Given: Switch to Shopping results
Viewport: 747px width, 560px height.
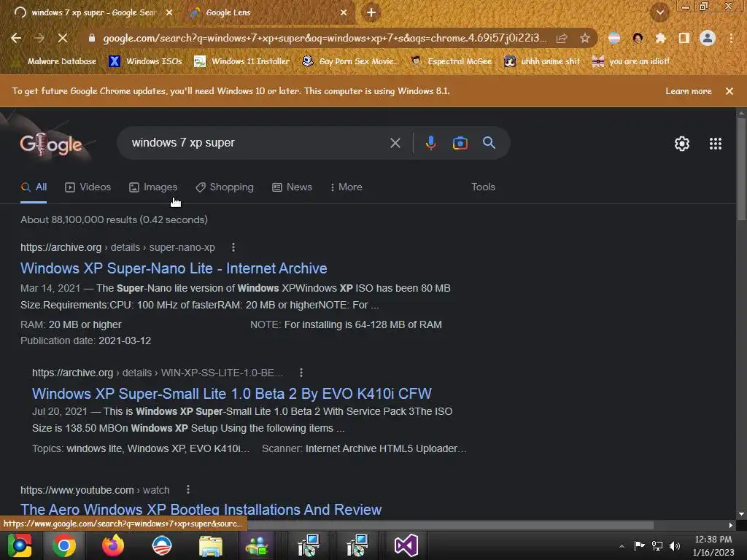Looking at the screenshot, I should [225, 187].
